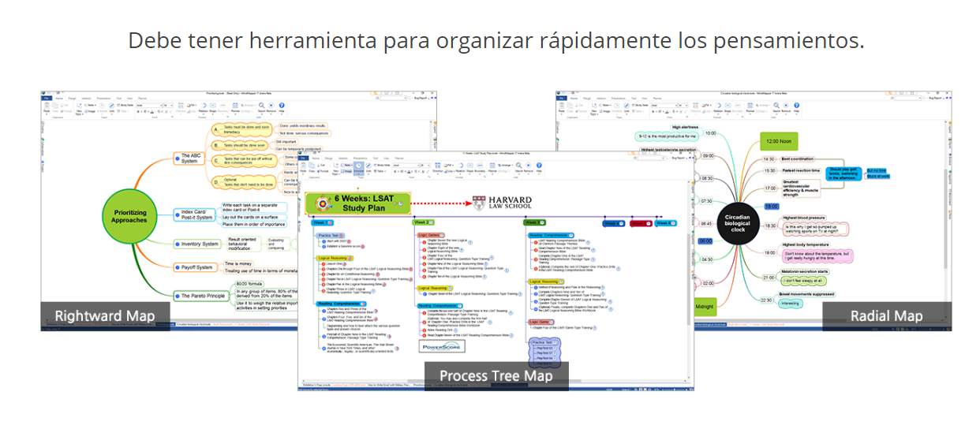Select the Inventory System topic

(196, 244)
